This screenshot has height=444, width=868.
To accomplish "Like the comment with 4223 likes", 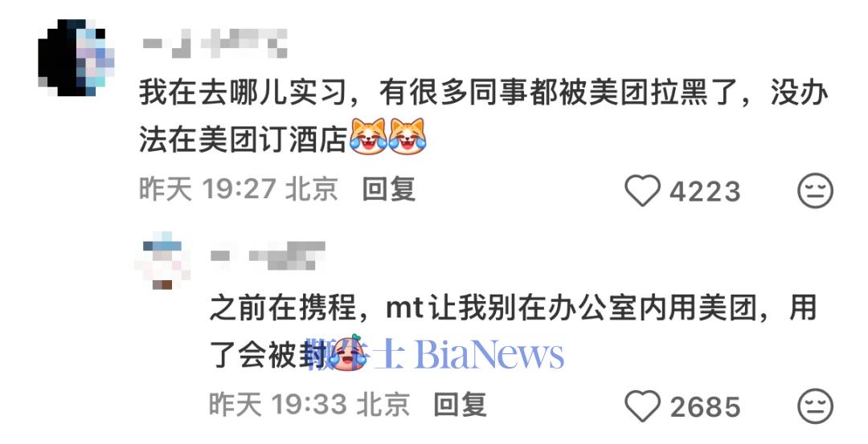I will (642, 191).
